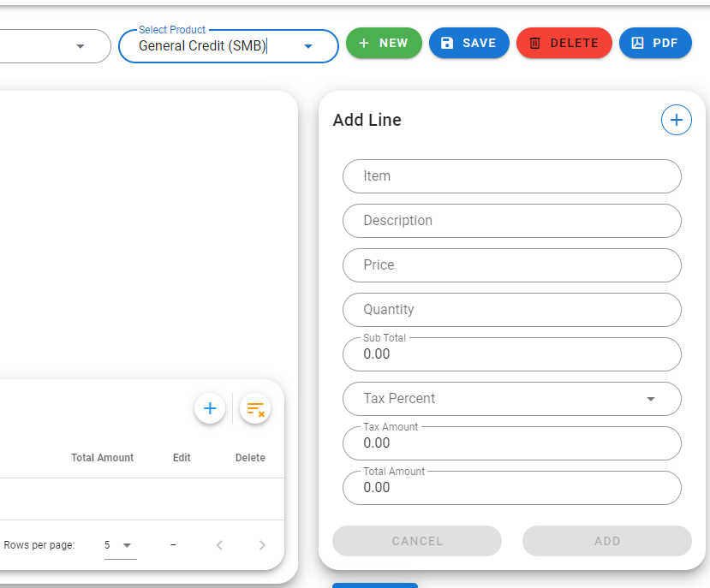Click the floppy disk icon on SAVE
The width and height of the screenshot is (710, 588).
[x=447, y=43]
